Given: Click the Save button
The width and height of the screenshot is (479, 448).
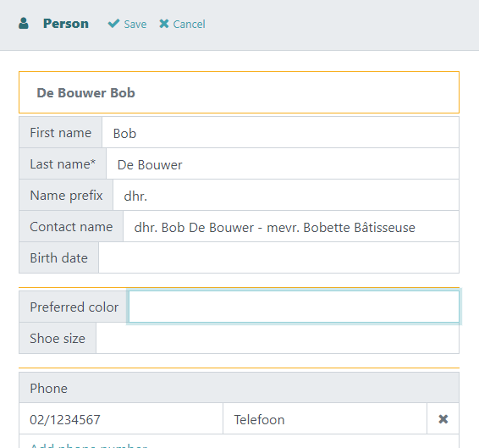Looking at the screenshot, I should click(128, 24).
